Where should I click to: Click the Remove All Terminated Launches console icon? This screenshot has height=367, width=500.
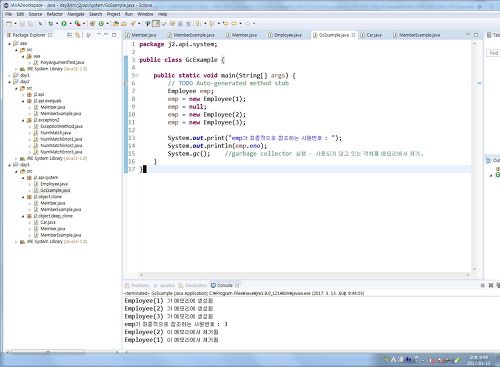(498, 285)
